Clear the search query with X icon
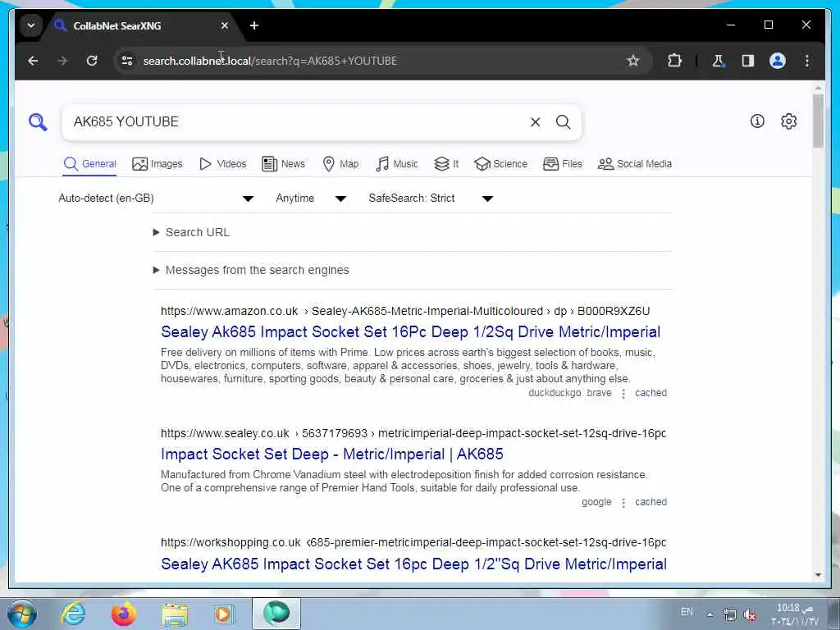The width and height of the screenshot is (840, 630). pos(535,122)
